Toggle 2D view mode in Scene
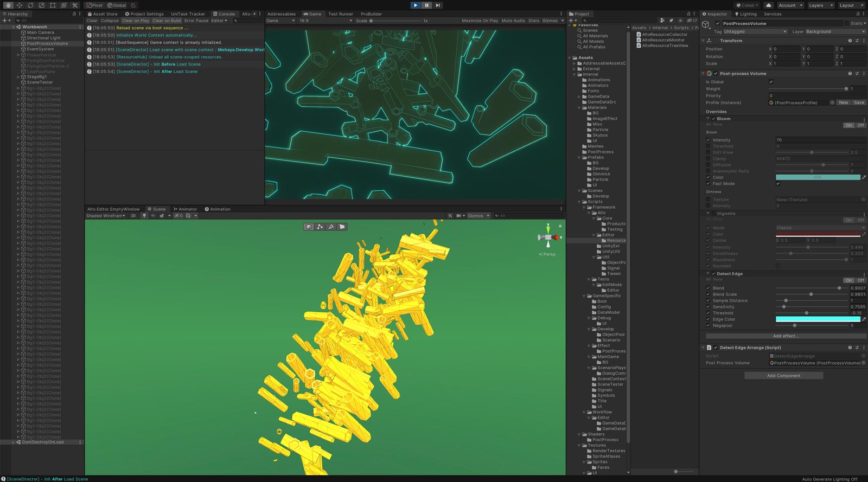Screen dimensions: 868x482 [133, 216]
